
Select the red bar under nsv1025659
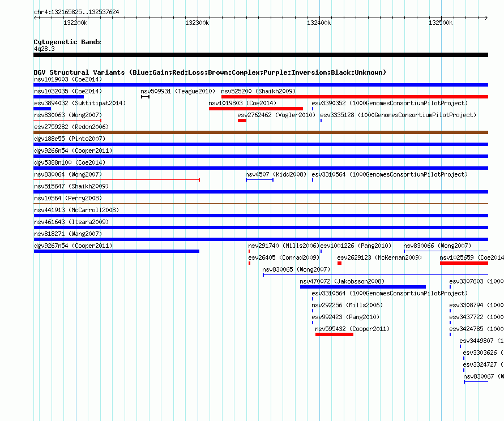464,263
